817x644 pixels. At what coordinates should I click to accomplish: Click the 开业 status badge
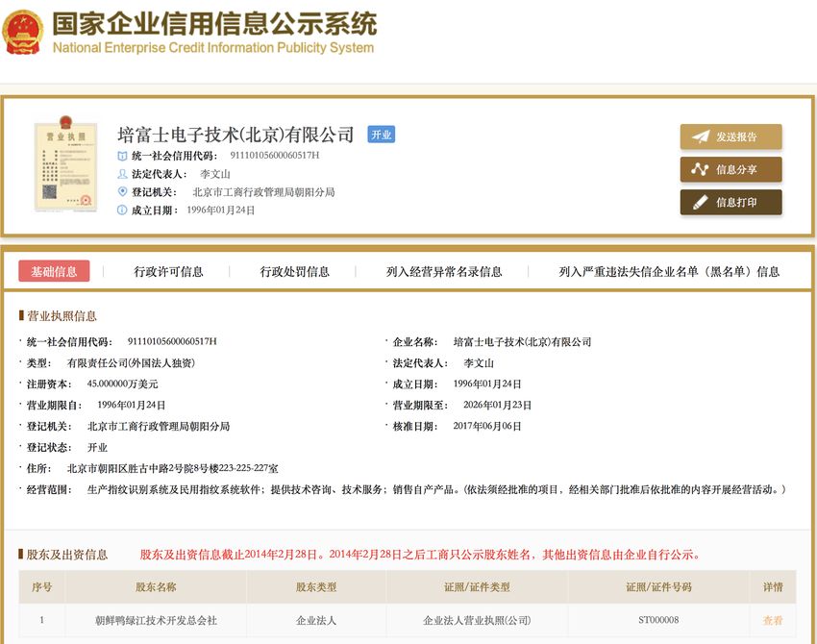382,135
